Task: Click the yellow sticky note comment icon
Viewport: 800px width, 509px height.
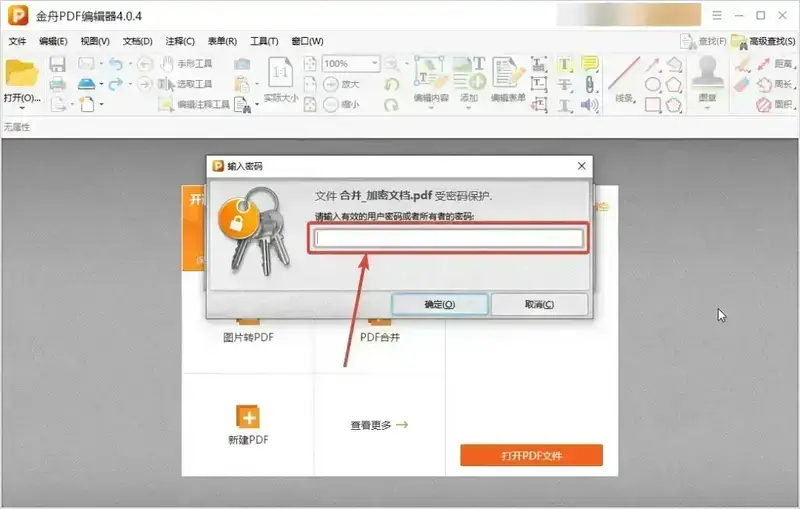Action: coord(590,64)
